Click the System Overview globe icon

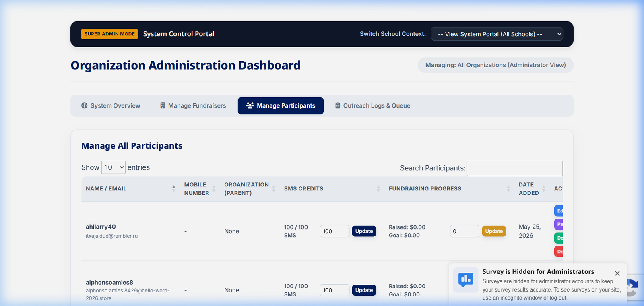(85, 105)
